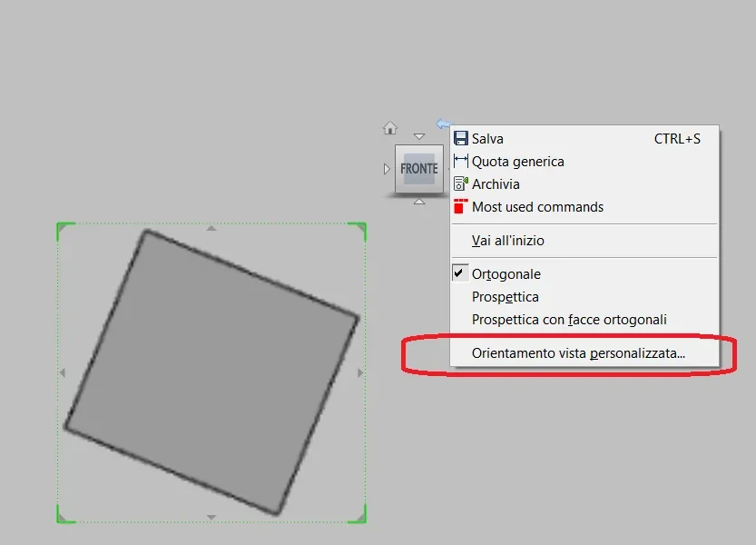Open Orientamento vista personalizzata dialog
The height and width of the screenshot is (545, 756).
(x=584, y=353)
